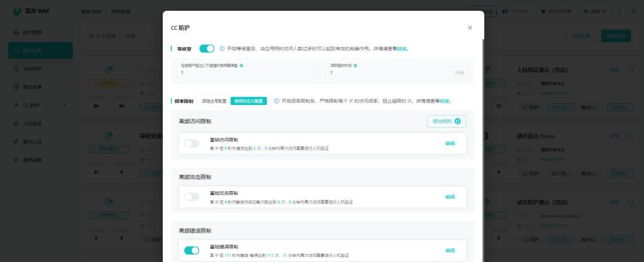Open 黑白名单 in the sidebar
Screen dimensions: 644x262
click(41, 87)
